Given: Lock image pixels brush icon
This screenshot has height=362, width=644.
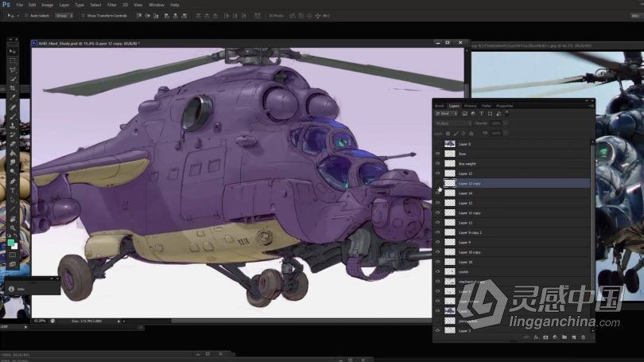Looking at the screenshot, I should pos(456,133).
